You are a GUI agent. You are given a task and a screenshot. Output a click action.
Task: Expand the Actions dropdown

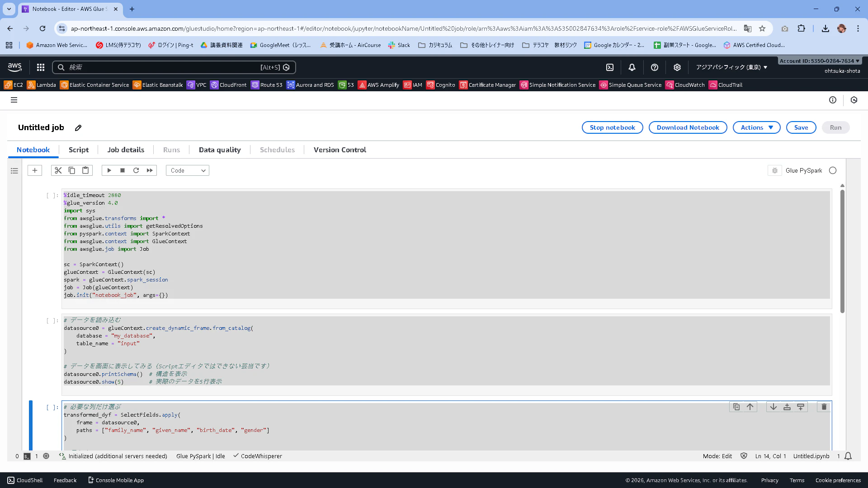(756, 127)
